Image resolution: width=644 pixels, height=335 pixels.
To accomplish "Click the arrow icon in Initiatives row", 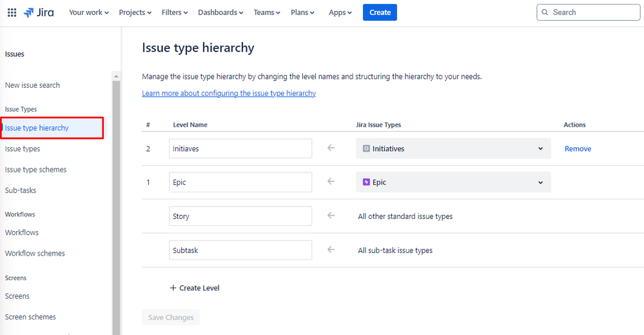I will click(x=331, y=148).
